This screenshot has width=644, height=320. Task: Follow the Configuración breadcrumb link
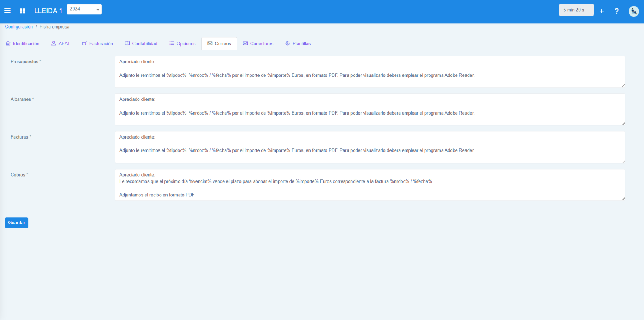pyautogui.click(x=19, y=27)
